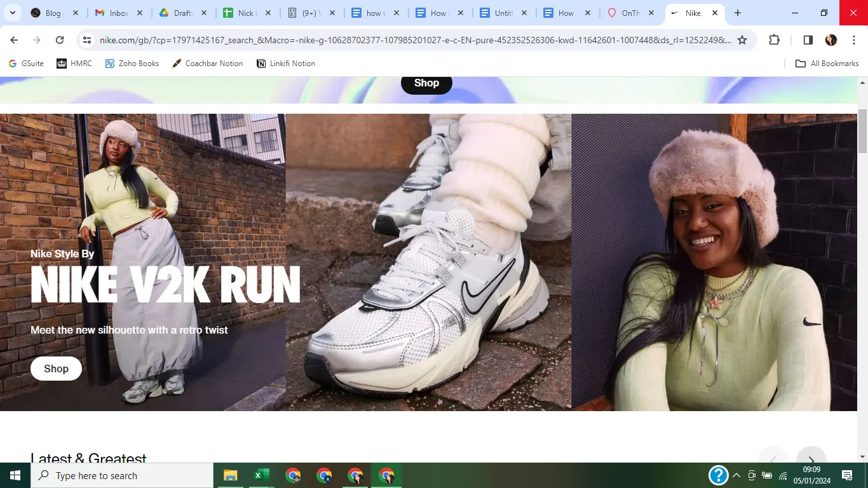Open a new tab with plus button
The height and width of the screenshot is (488, 868).
coord(738,13)
